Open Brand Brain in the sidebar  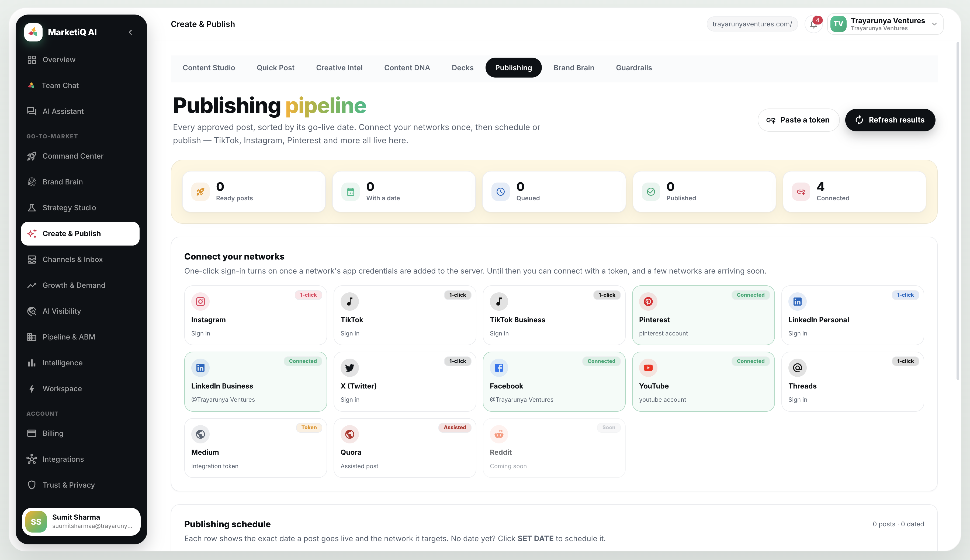point(80,181)
